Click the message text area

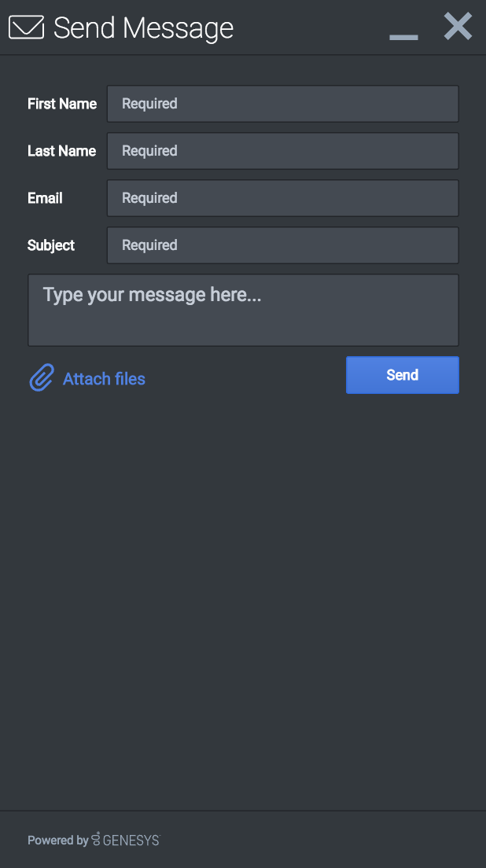[x=243, y=310]
